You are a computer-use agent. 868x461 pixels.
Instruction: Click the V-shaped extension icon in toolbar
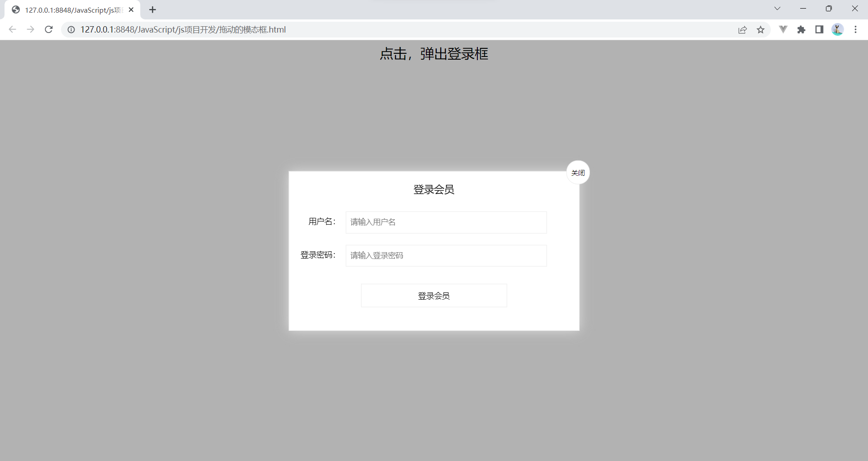pos(783,29)
